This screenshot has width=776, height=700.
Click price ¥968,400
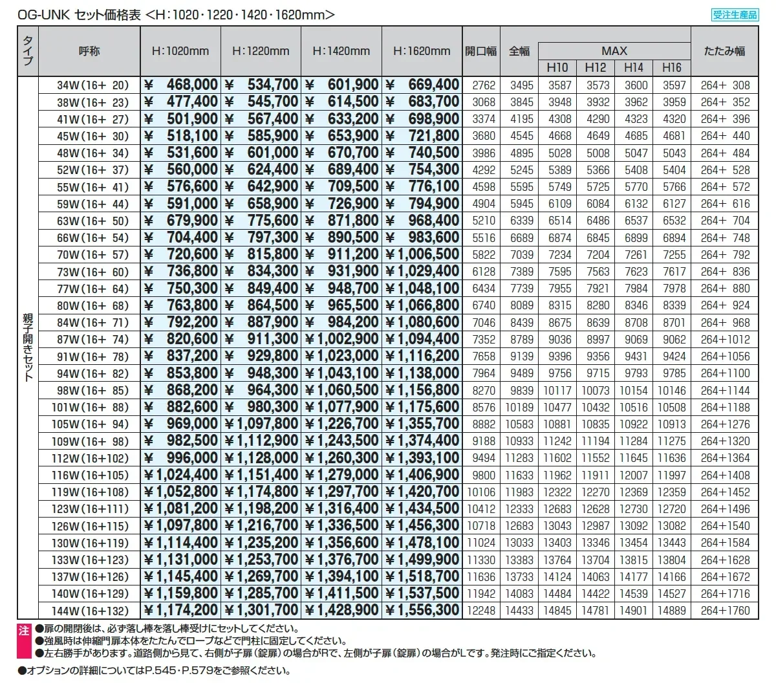pyautogui.click(x=422, y=221)
